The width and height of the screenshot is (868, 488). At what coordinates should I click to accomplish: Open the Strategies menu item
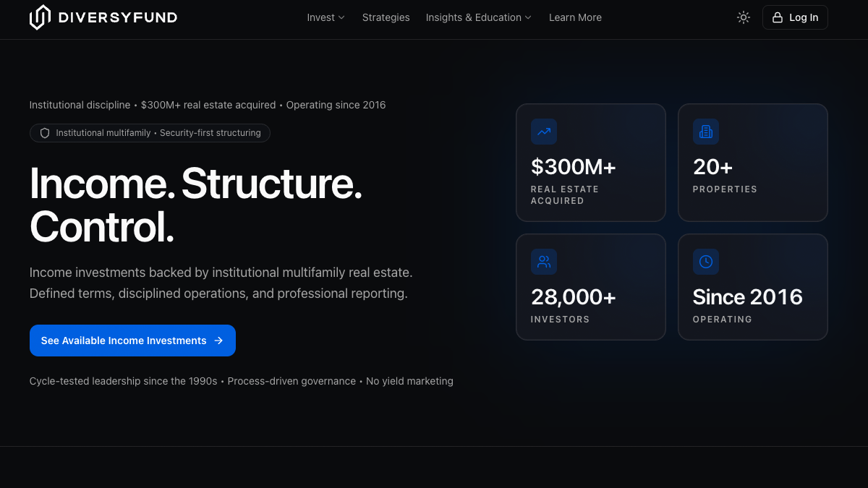386,17
